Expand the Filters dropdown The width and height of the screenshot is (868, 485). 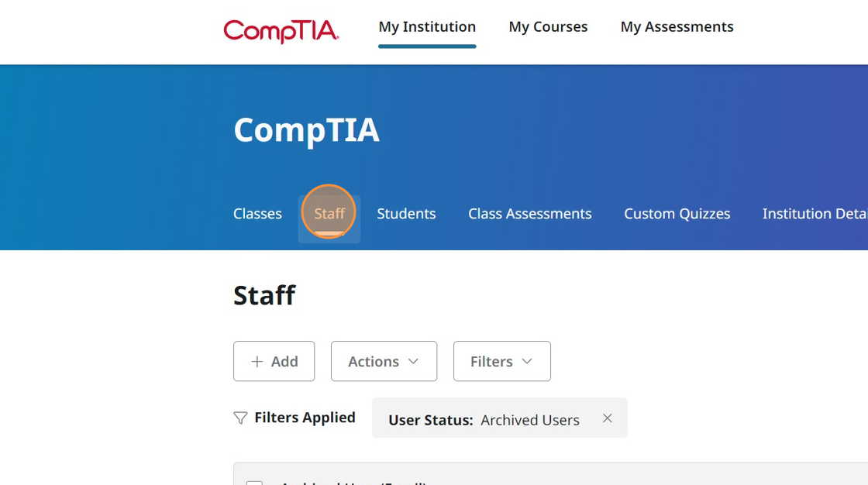501,361
